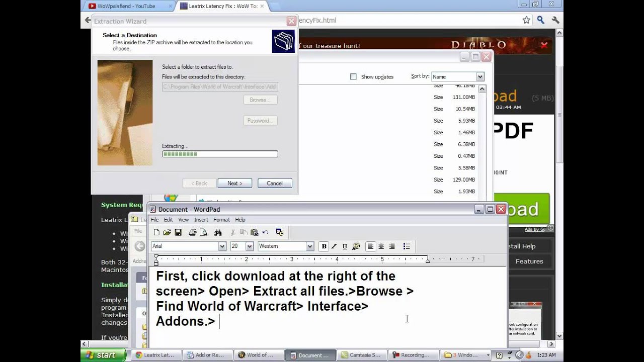Click the browser bookmark star icon
Image resolution: width=644 pixels, height=362 pixels.
point(526,20)
